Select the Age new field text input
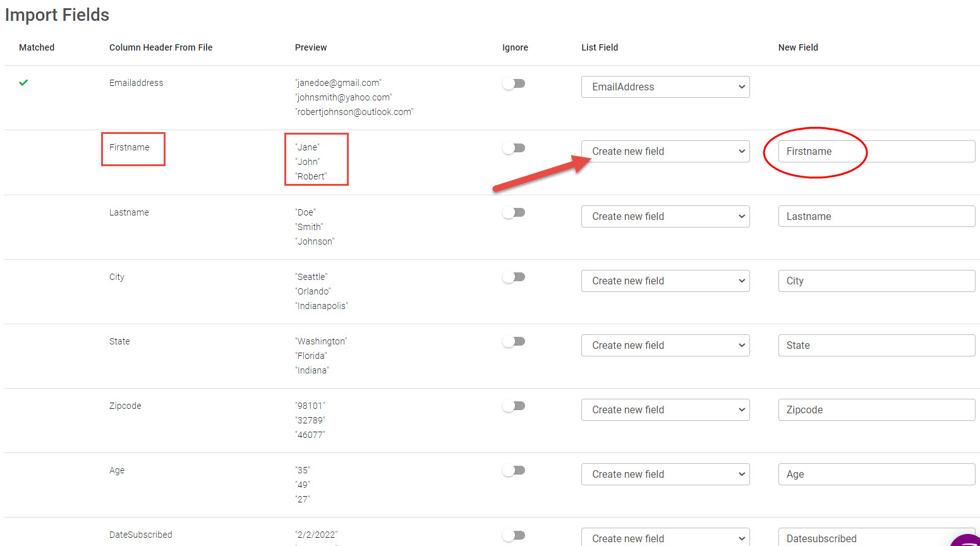Viewport: 980px width, 546px height. pyautogui.click(x=876, y=475)
